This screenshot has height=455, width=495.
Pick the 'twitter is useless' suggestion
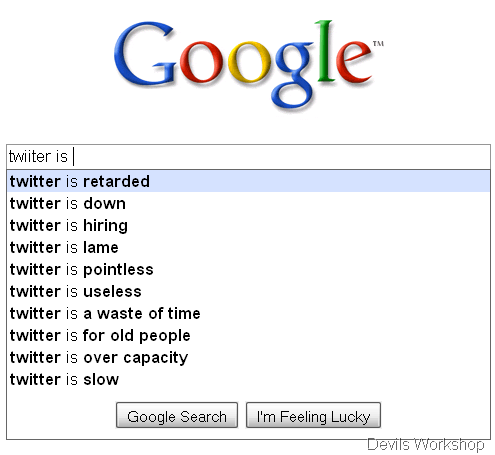coord(248,291)
